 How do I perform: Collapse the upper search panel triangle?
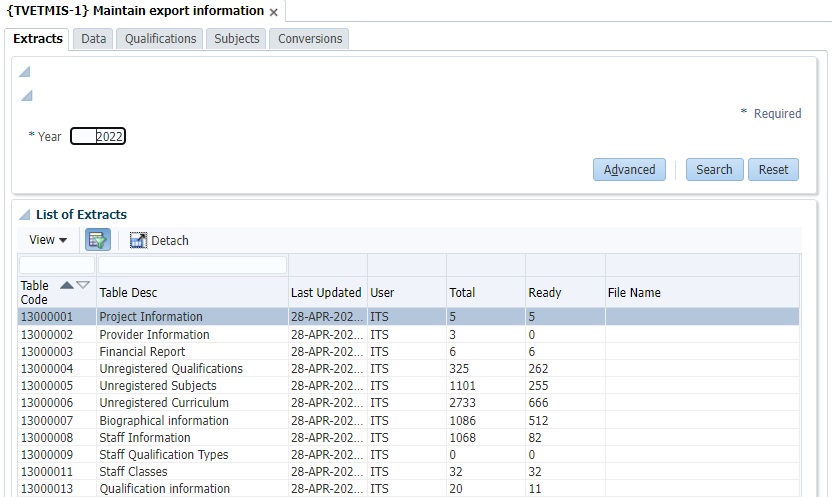click(25, 72)
